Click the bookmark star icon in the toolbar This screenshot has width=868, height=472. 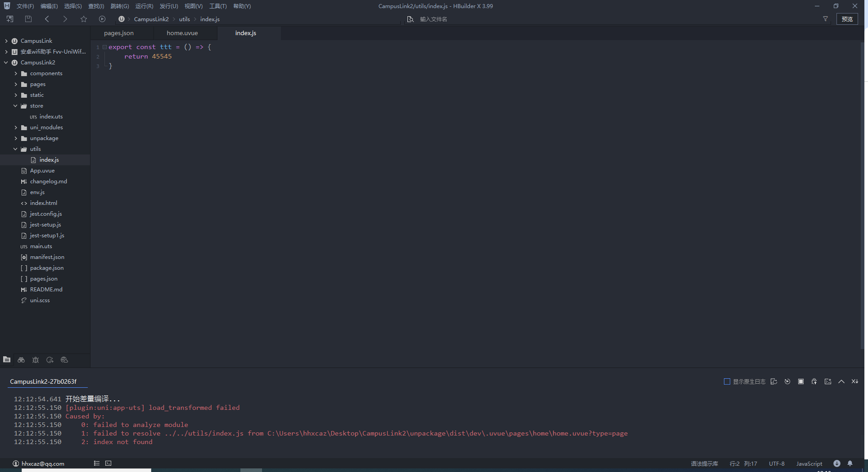coord(84,19)
